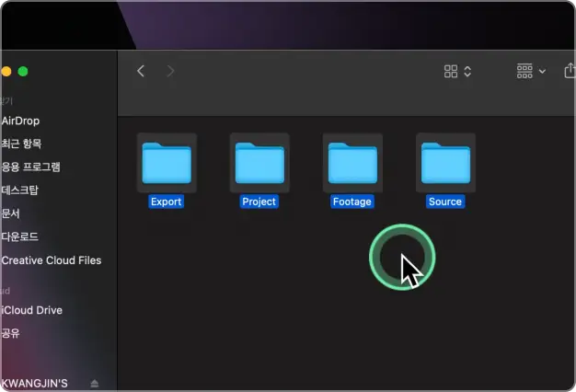The height and width of the screenshot is (392, 576).
Task: Open 응용 프로그램 in the sidebar
Action: coord(30,167)
